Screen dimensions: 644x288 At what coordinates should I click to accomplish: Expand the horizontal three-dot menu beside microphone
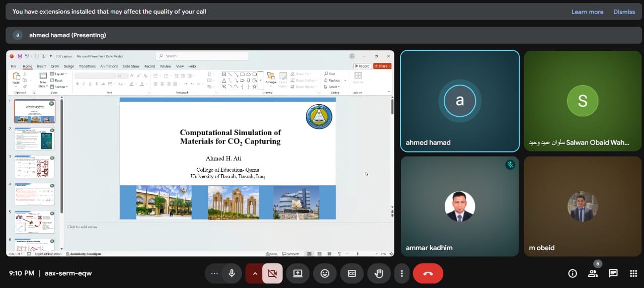pyautogui.click(x=214, y=273)
